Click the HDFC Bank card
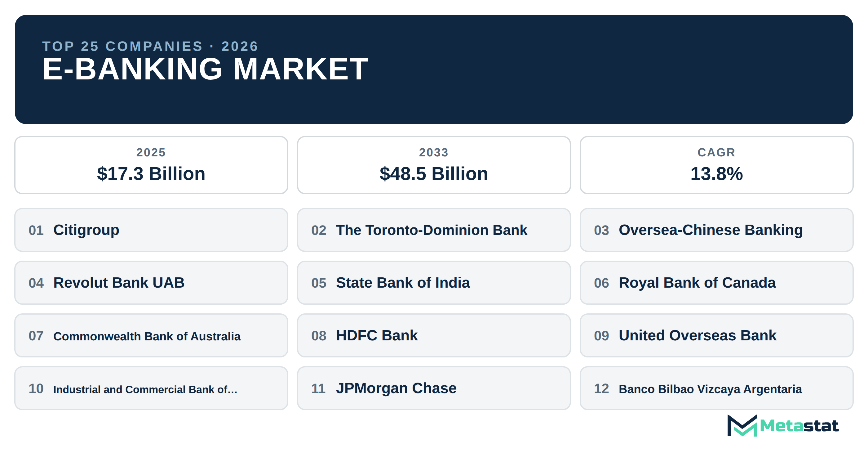 pos(434,335)
